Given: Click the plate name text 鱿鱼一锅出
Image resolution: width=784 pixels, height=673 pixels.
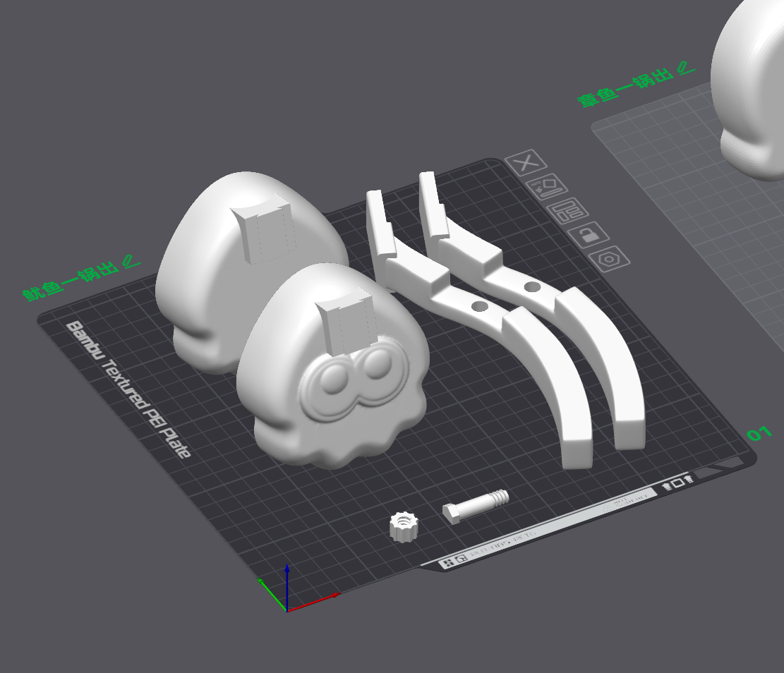Looking at the screenshot, I should (x=71, y=281).
